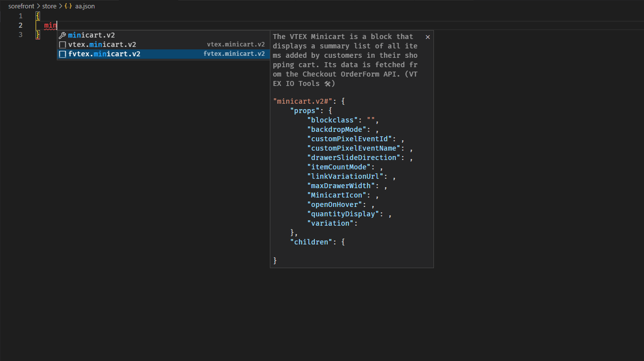The image size is (644, 361).
Task: Pick highlighted fvtex.minicart.v2 suggestion
Action: point(163,54)
